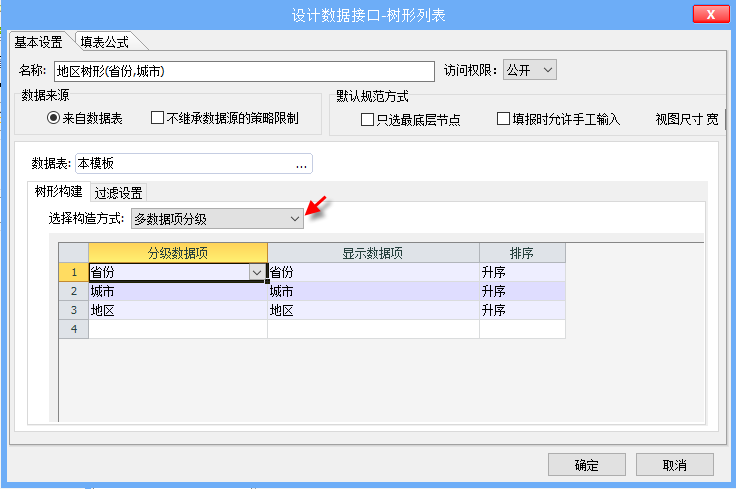
Task: Click the 显示数据项 column header
Action: [x=373, y=253]
